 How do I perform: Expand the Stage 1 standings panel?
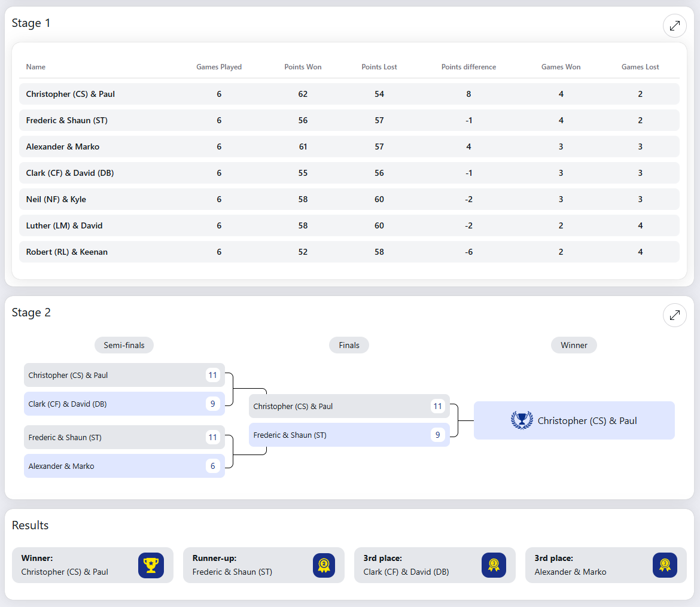click(x=674, y=26)
